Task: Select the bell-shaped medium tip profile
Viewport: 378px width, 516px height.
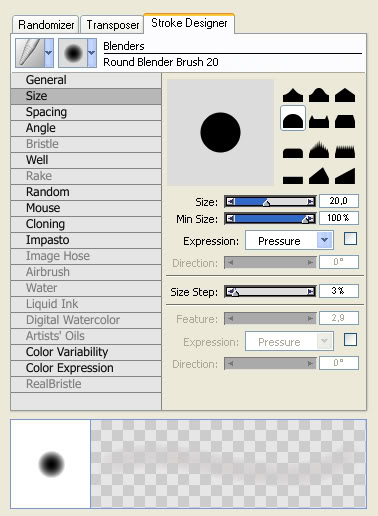Action: tap(319, 95)
